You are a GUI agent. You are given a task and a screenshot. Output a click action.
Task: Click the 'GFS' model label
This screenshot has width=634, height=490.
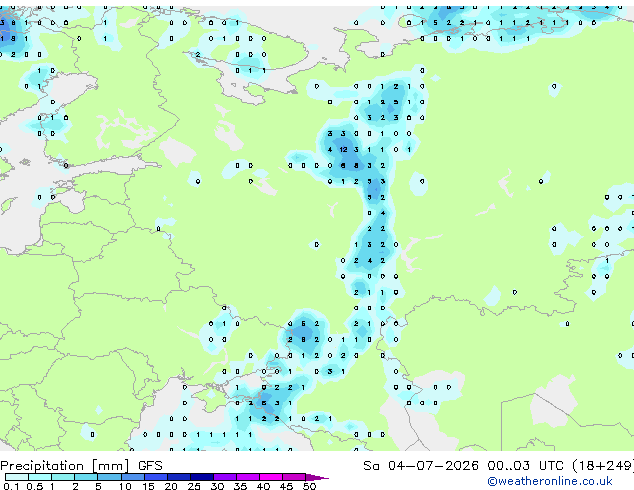pos(150,466)
